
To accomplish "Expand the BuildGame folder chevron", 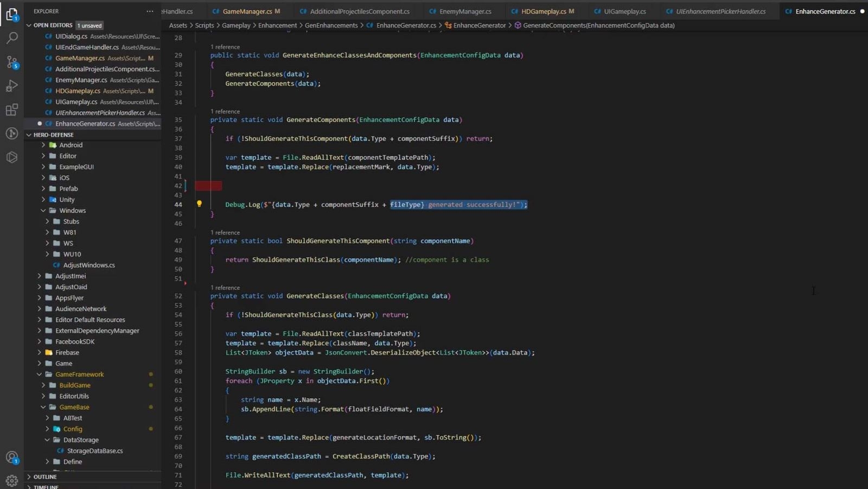I will [x=43, y=385].
